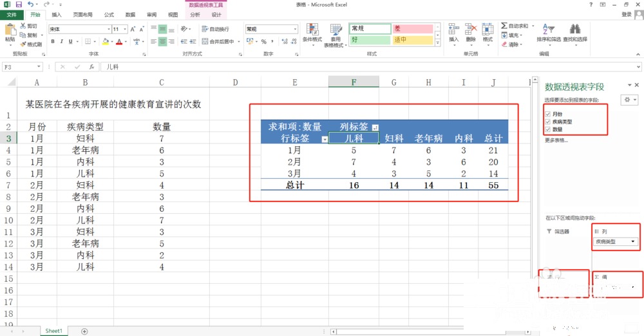
Task: Click the Undo arrow in quick access toolbar
Action: pyautogui.click(x=30, y=5)
